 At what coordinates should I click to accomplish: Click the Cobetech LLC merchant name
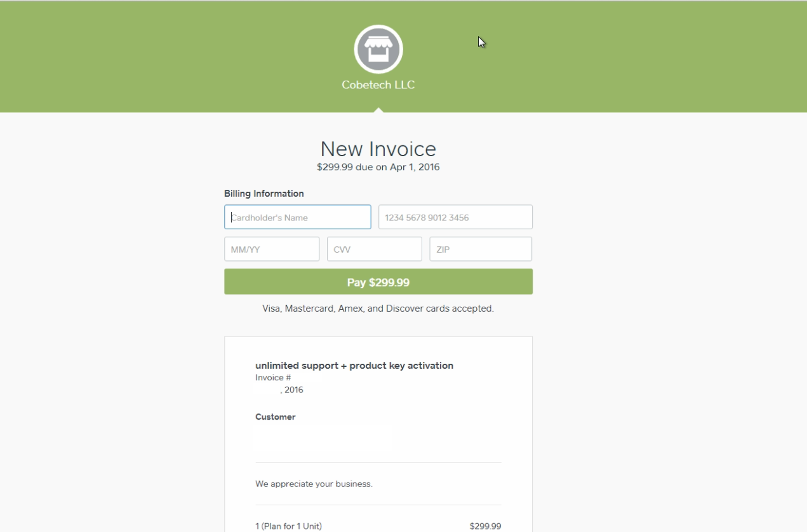pyautogui.click(x=378, y=85)
